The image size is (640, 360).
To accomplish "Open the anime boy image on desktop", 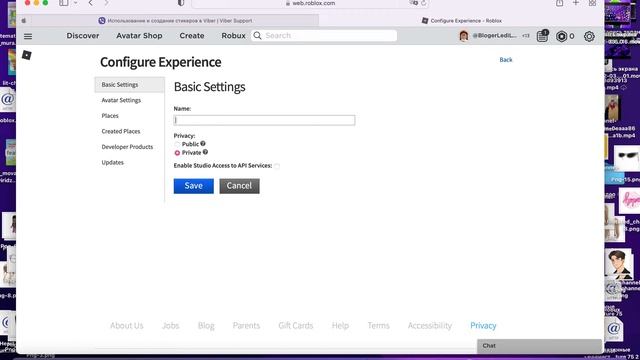I will pos(619,264).
